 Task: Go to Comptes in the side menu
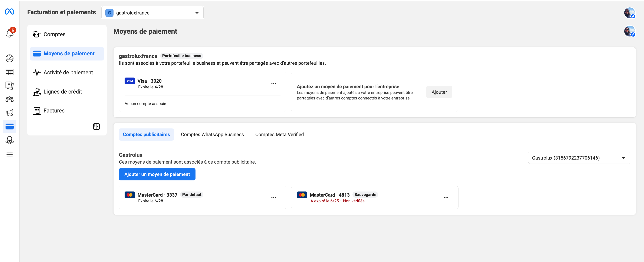(x=67, y=34)
